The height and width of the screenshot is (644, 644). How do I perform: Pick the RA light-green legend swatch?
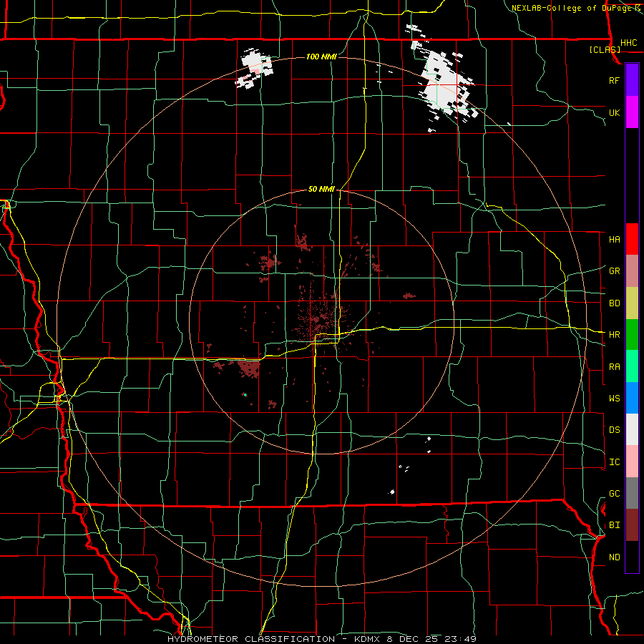pyautogui.click(x=632, y=366)
